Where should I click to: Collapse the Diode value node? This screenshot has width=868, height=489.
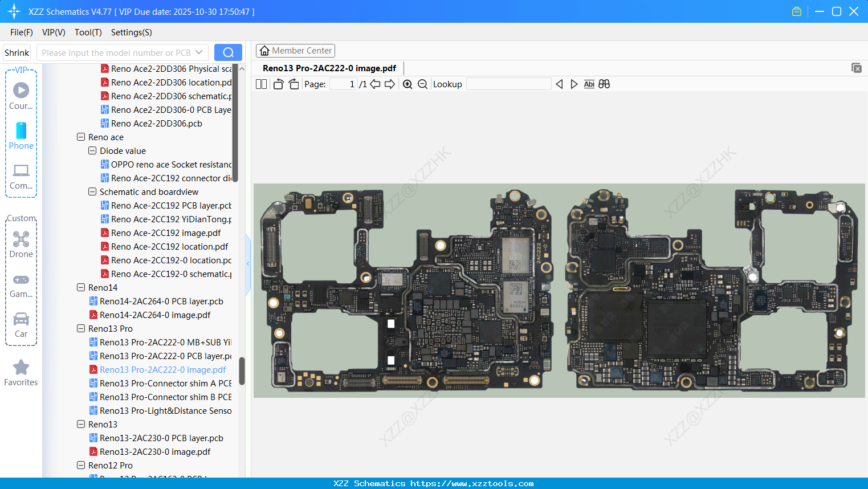[x=92, y=150]
